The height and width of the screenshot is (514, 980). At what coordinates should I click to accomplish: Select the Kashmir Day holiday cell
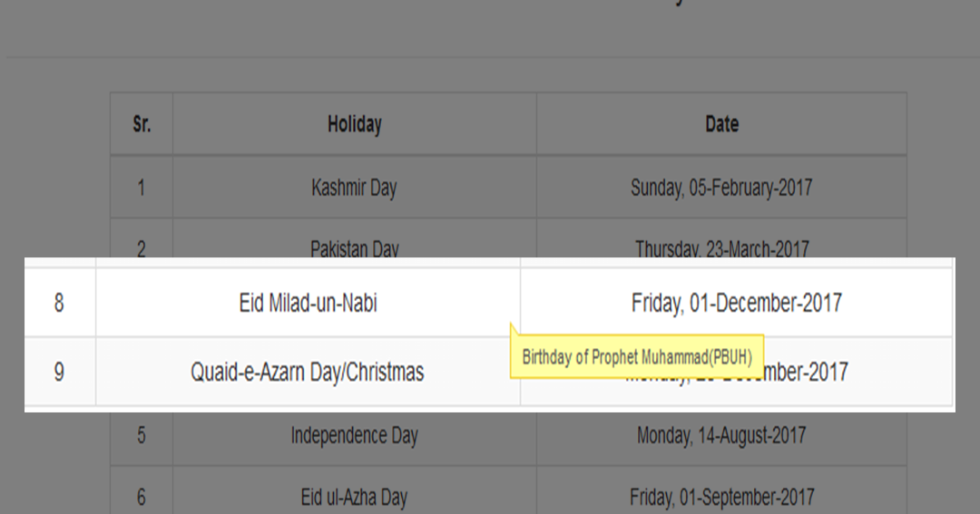pyautogui.click(x=355, y=188)
